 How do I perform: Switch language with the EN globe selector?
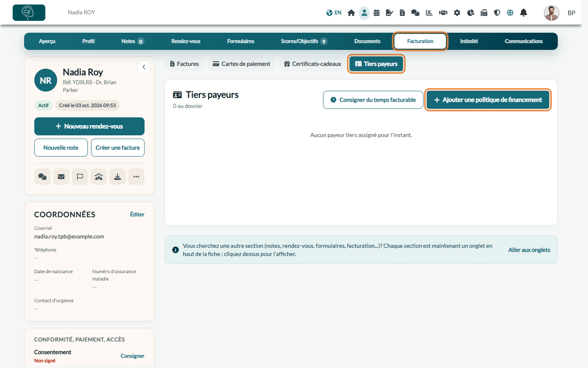point(334,13)
